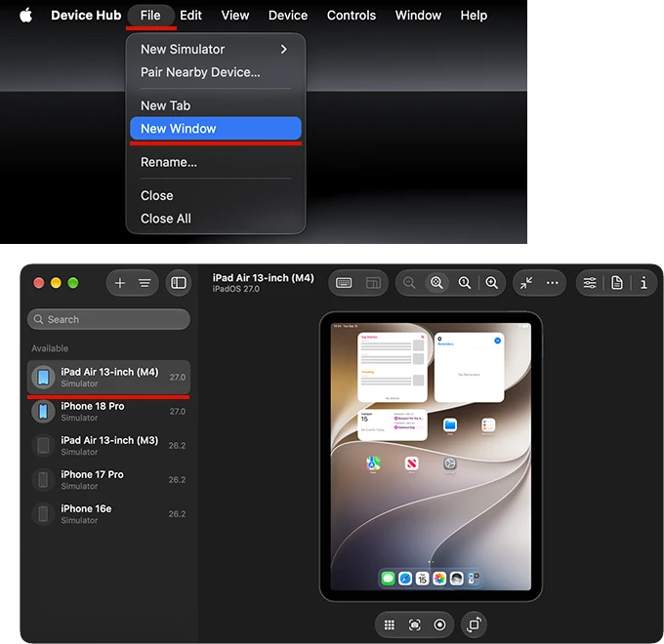
Task: Click the iPhone 17 Pro device icon
Action: [x=43, y=480]
